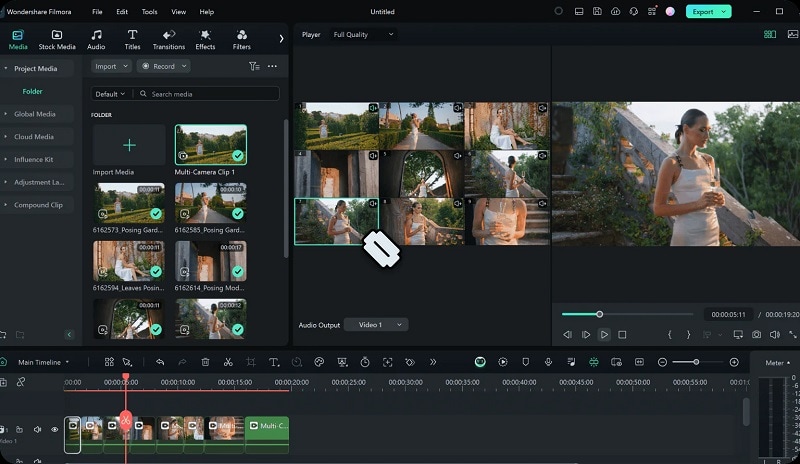Take a snapshot with the camera icon

pyautogui.click(x=756, y=334)
